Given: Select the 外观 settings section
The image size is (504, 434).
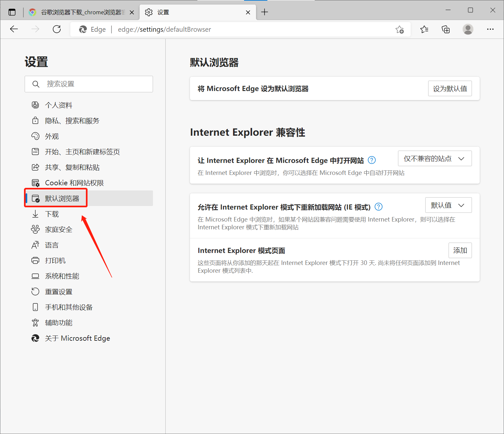Looking at the screenshot, I should [52, 136].
